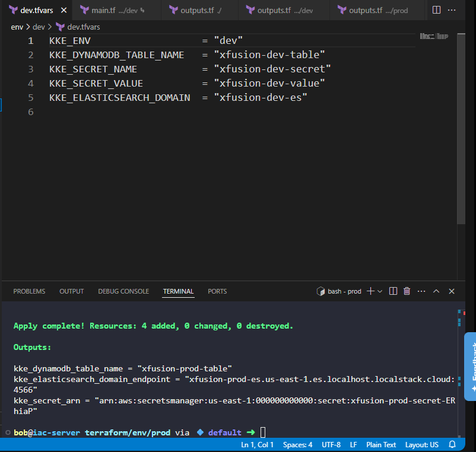
Task: Click line number 1 in gutter
Action: click(31, 41)
